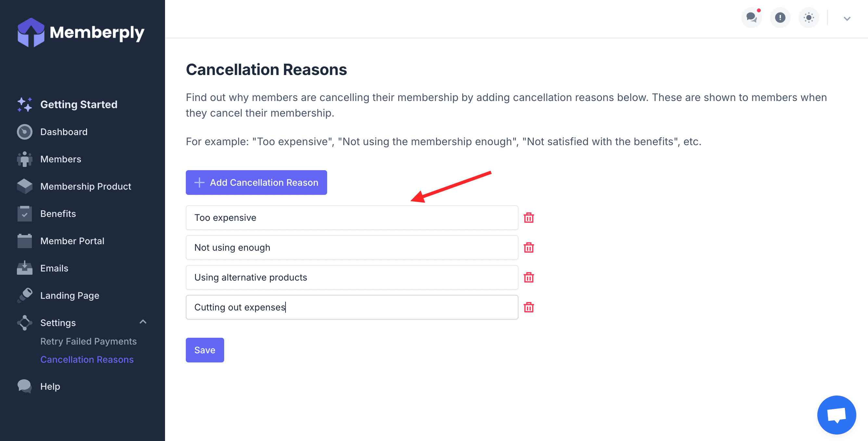This screenshot has width=868, height=441.
Task: Open the chat messages icon in header
Action: click(751, 18)
